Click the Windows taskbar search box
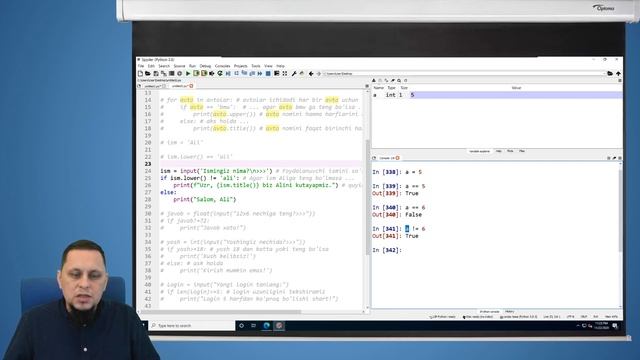 pos(191,325)
